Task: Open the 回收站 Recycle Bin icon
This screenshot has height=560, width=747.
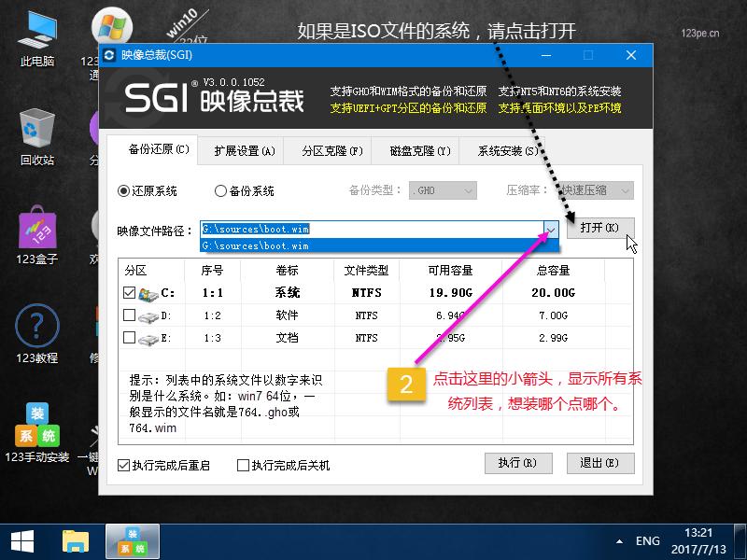Action: point(35,131)
